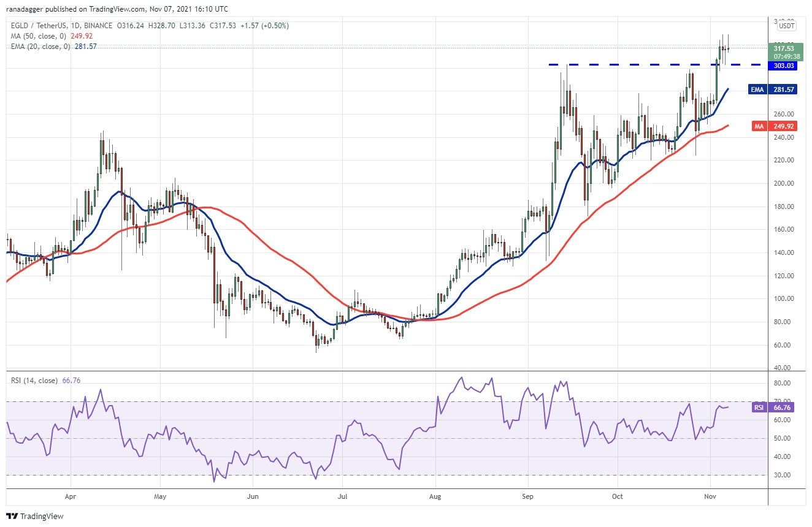Image resolution: width=812 pixels, height=527 pixels.
Task: Select the EMA (20, close, 0) legend
Action: click(40, 47)
